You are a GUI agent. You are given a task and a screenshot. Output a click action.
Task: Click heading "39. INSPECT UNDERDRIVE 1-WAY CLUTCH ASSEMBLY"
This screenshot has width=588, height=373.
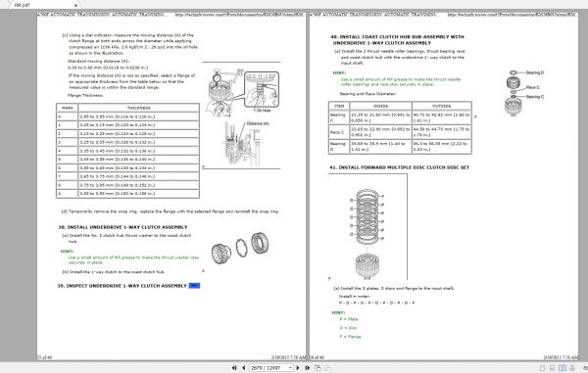(122, 286)
